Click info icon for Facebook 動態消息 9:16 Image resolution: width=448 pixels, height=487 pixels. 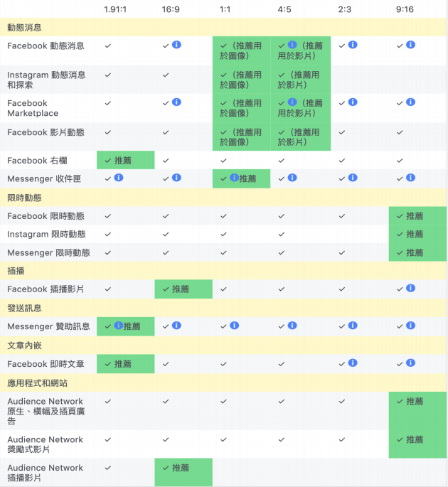click(410, 45)
